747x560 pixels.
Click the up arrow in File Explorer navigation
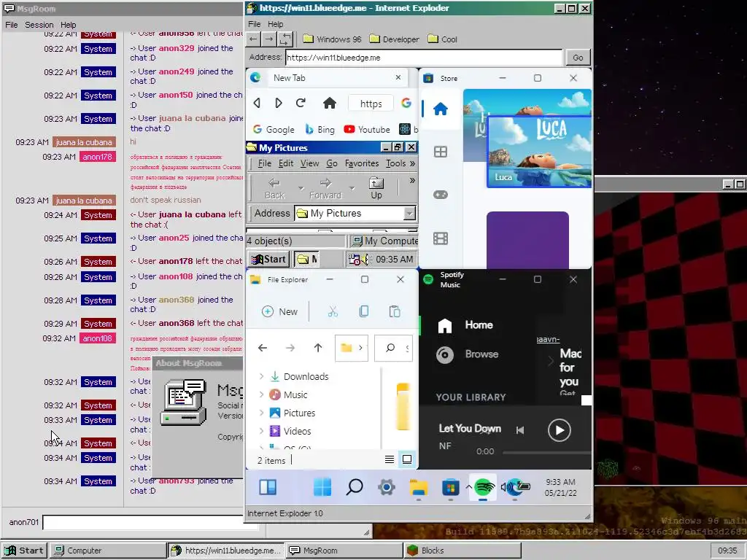[318, 348]
